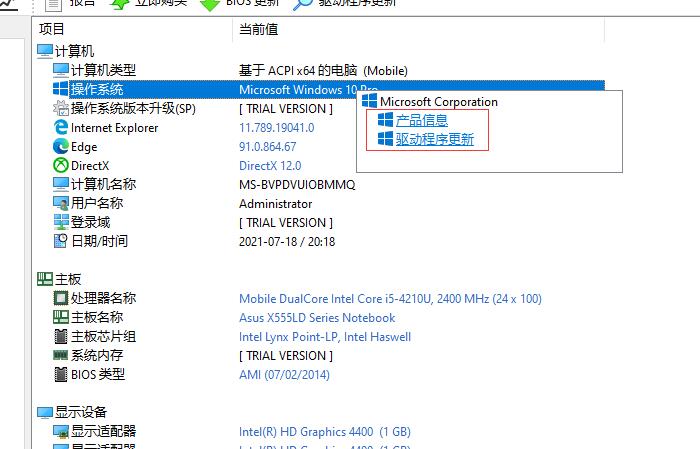The width and height of the screenshot is (700, 449).
Task: Click the green board icon beside 主板 group
Action: click(45, 279)
